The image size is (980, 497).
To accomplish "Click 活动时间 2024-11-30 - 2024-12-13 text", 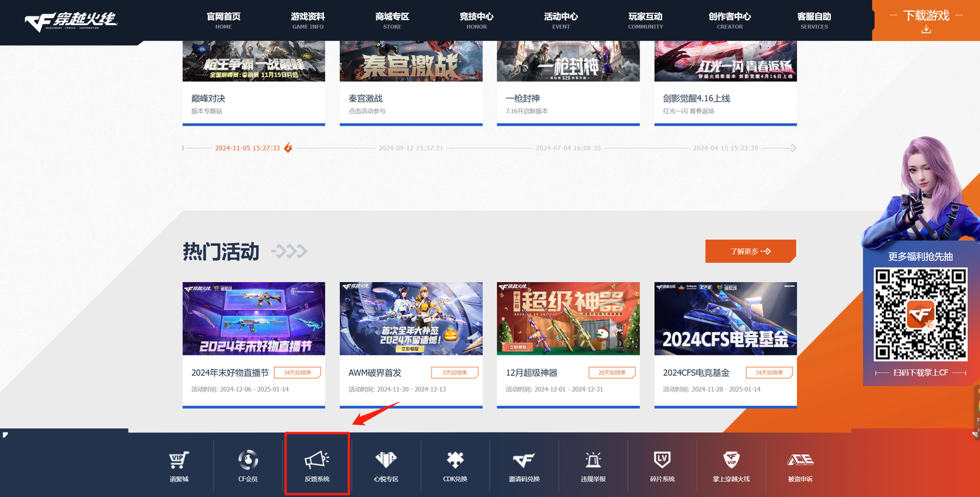I will (x=397, y=389).
